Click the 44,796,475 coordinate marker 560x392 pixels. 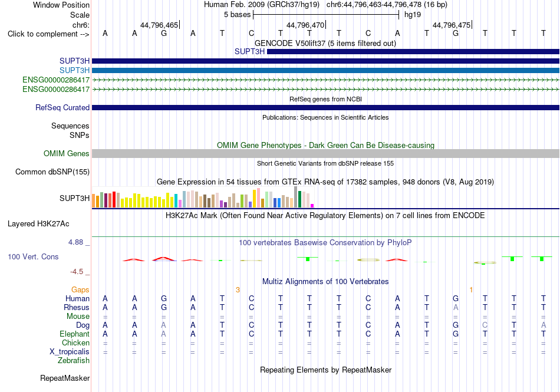(x=452, y=25)
